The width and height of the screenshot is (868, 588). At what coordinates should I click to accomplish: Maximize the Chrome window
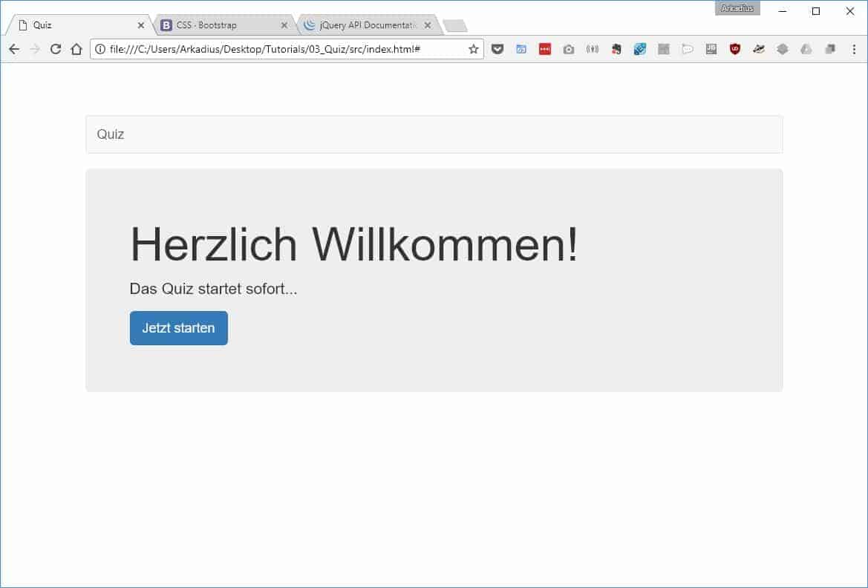[816, 10]
